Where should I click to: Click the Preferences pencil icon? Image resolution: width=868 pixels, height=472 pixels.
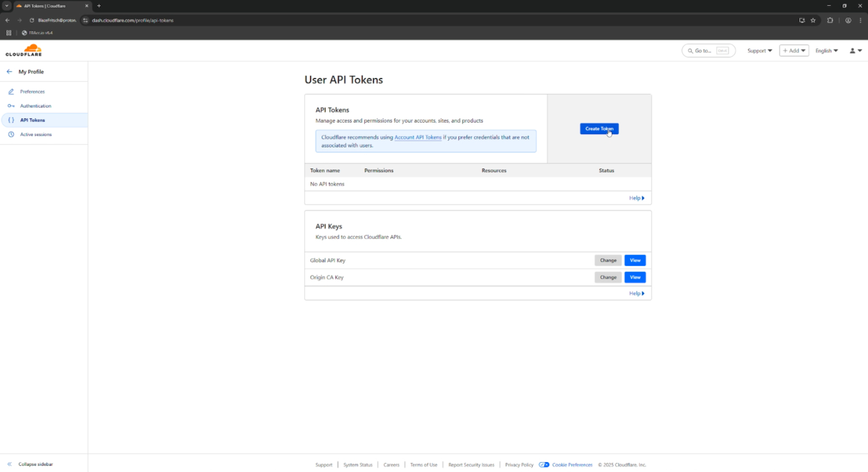[x=11, y=92]
